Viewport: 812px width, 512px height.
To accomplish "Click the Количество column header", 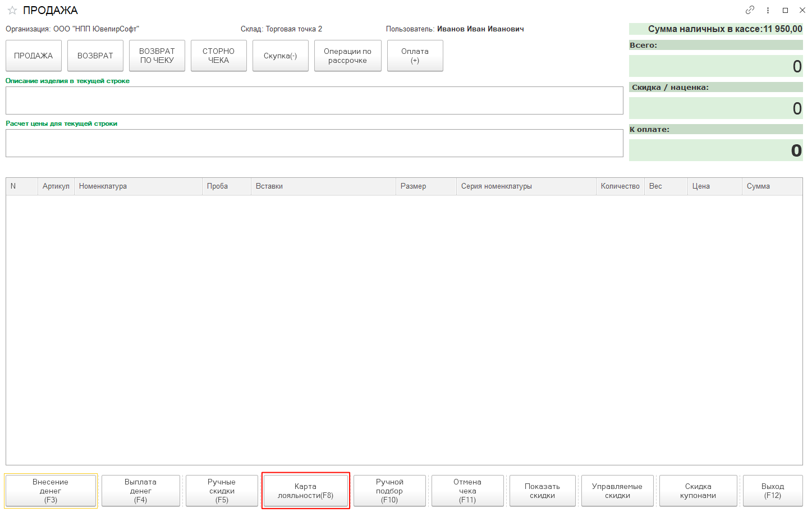I will coord(620,186).
